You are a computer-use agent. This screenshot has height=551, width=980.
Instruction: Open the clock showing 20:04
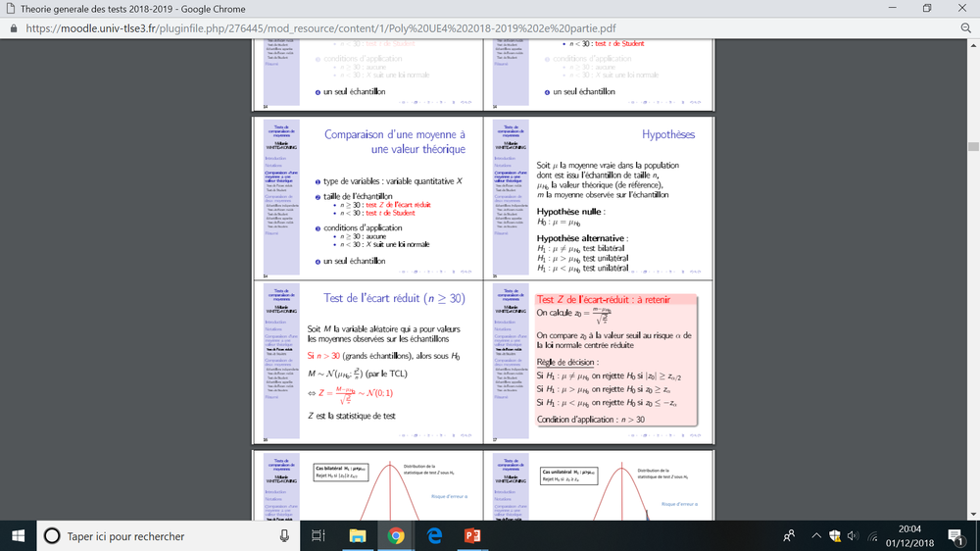909,536
